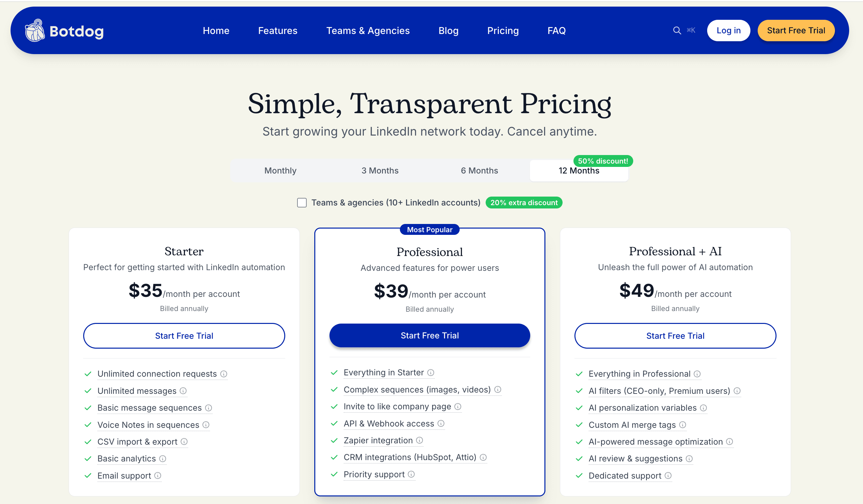Click info icon next to Voice Notes in sequences
Screen dimensions: 863x504
(x=206, y=425)
